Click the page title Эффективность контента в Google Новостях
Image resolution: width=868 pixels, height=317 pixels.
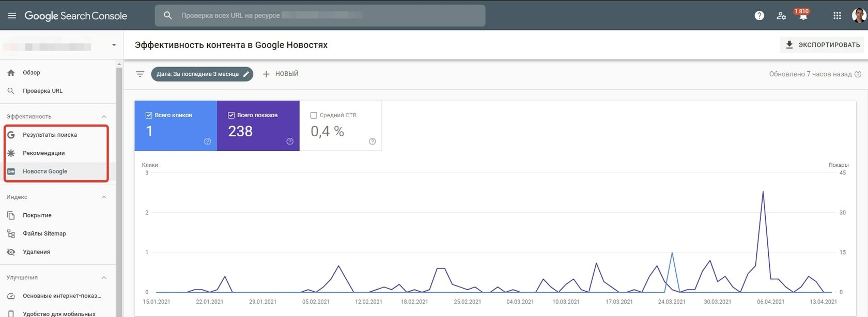coord(231,45)
